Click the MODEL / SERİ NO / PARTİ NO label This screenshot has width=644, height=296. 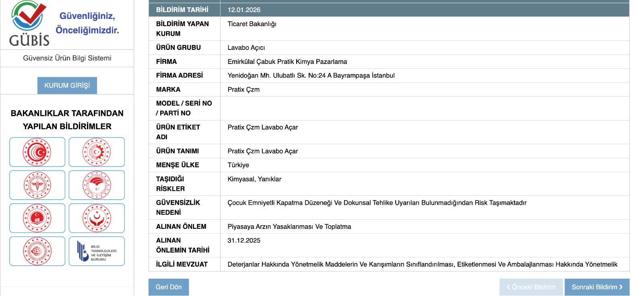184,108
